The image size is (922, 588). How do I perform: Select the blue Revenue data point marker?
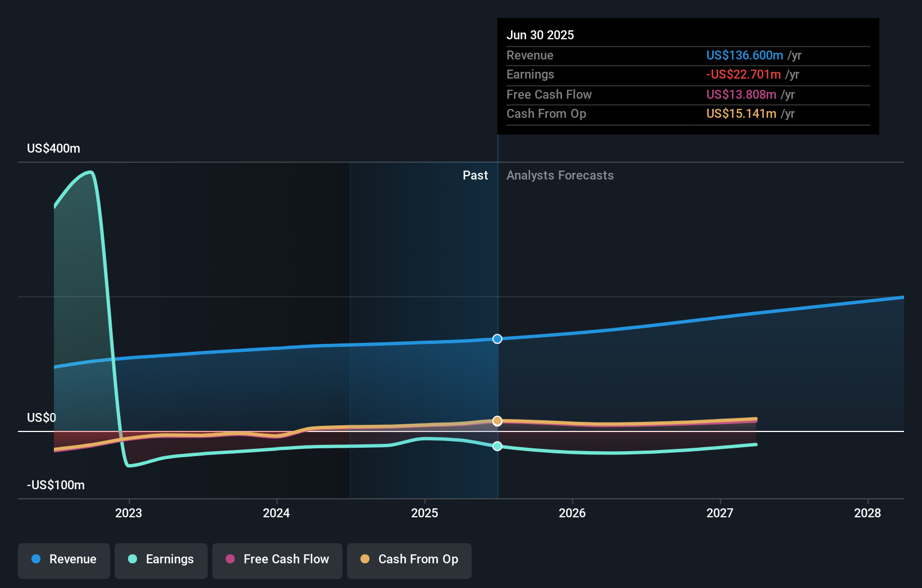tap(497, 338)
